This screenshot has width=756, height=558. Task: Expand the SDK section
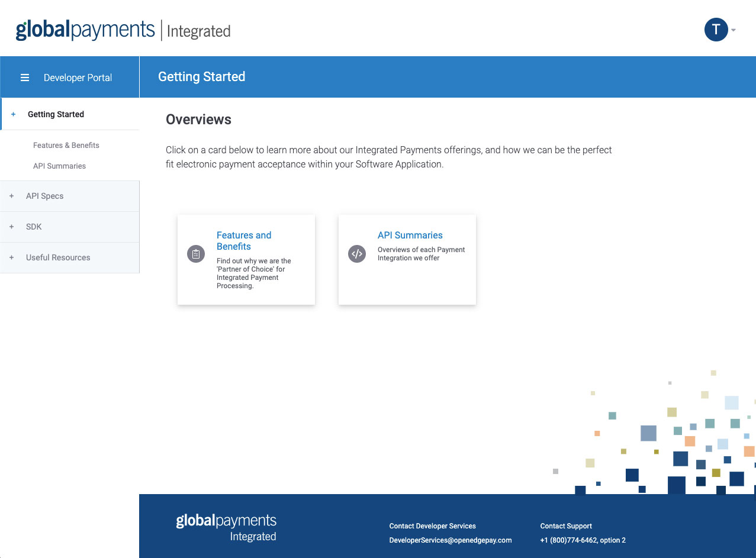pos(34,227)
